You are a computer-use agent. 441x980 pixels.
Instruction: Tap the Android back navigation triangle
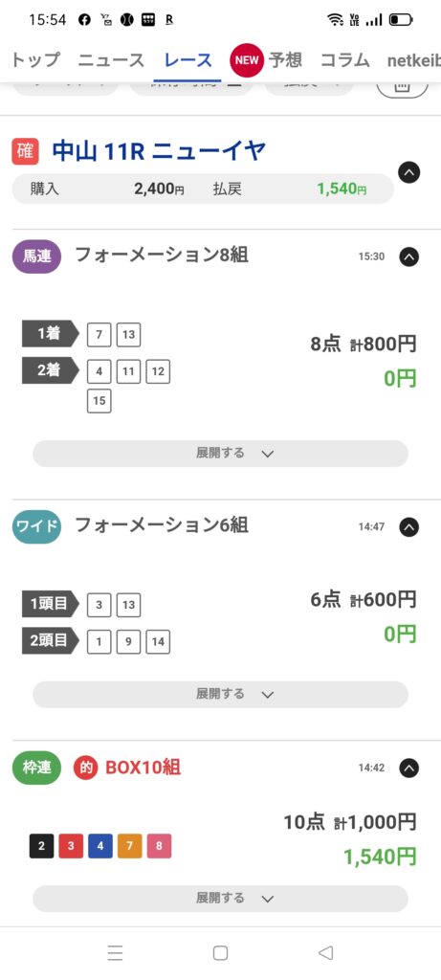(325, 952)
